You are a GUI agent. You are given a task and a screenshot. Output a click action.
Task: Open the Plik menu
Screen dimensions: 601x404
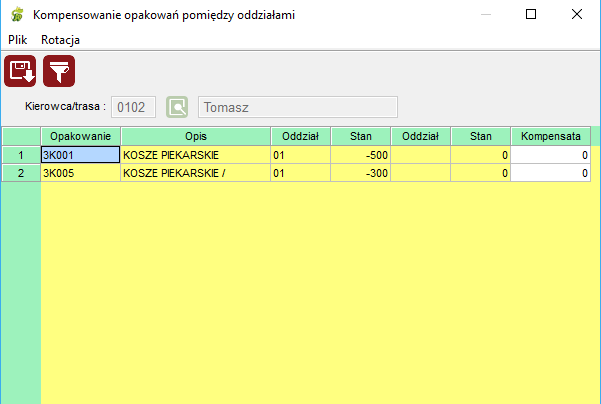[x=17, y=39]
